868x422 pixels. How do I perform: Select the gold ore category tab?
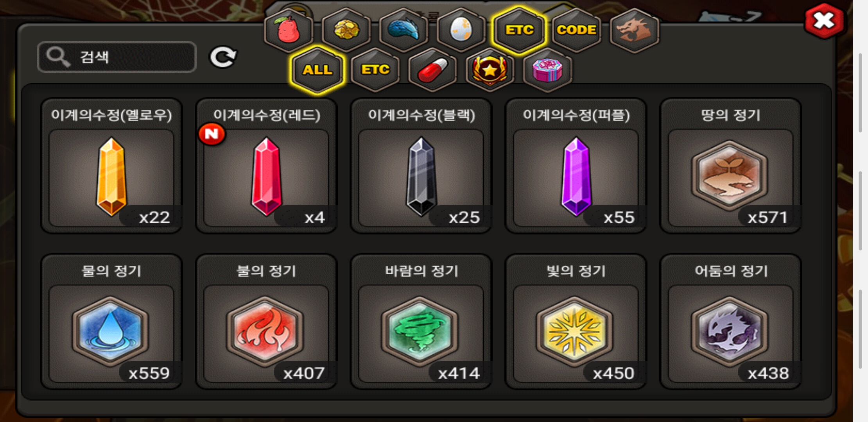pyautogui.click(x=346, y=30)
